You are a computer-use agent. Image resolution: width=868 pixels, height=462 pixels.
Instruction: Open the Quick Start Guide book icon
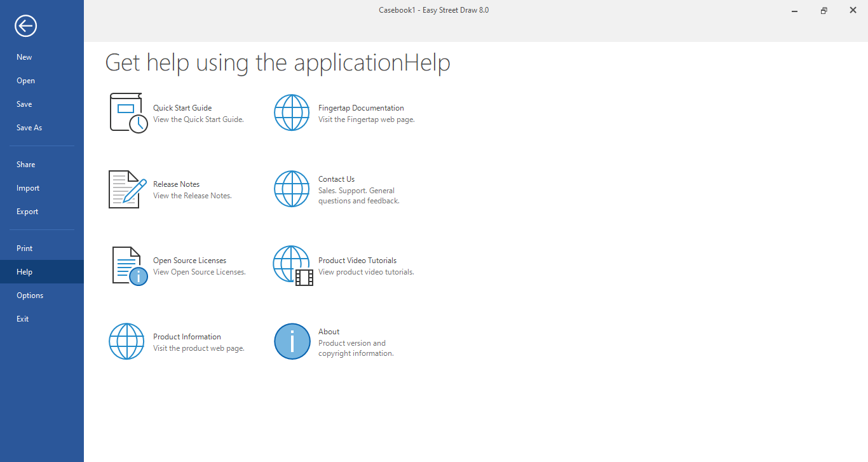(x=129, y=113)
